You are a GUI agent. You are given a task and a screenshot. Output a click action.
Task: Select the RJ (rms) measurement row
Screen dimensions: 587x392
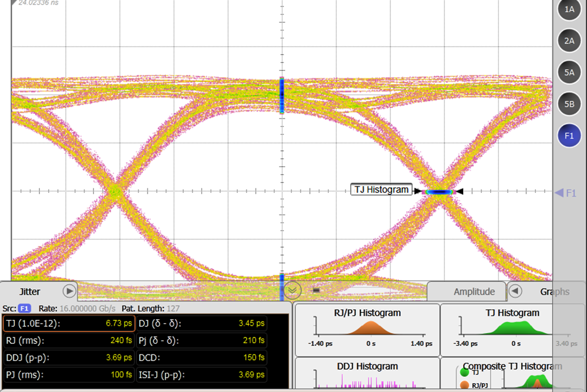[x=69, y=340]
